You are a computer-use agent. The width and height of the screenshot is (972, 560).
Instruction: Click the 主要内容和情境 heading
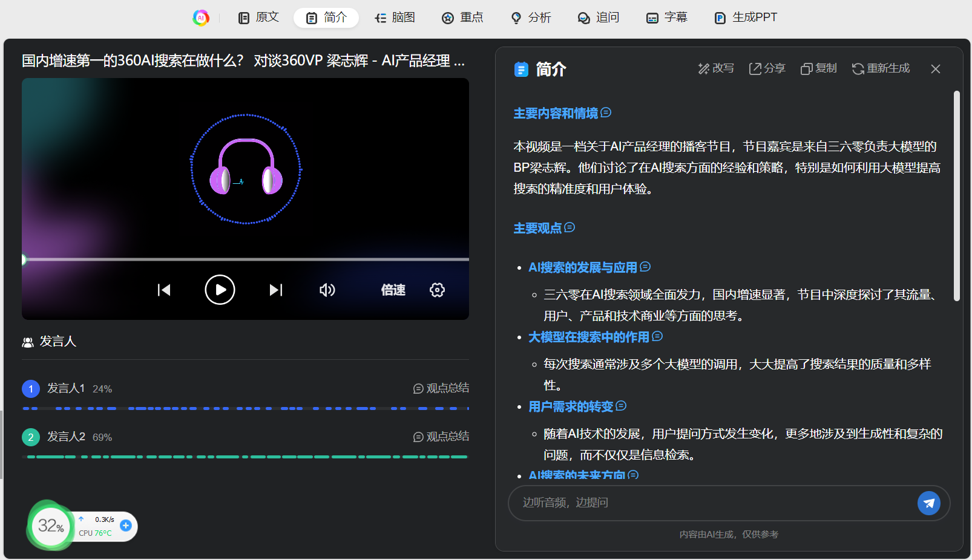pos(556,113)
